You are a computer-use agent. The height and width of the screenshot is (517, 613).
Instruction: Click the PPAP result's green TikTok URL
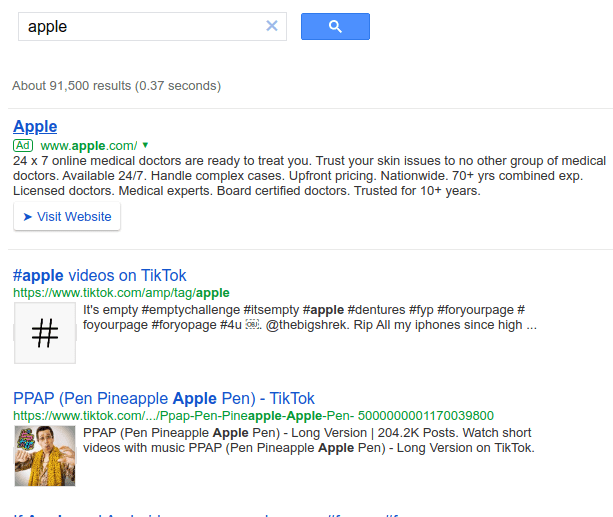[253, 415]
